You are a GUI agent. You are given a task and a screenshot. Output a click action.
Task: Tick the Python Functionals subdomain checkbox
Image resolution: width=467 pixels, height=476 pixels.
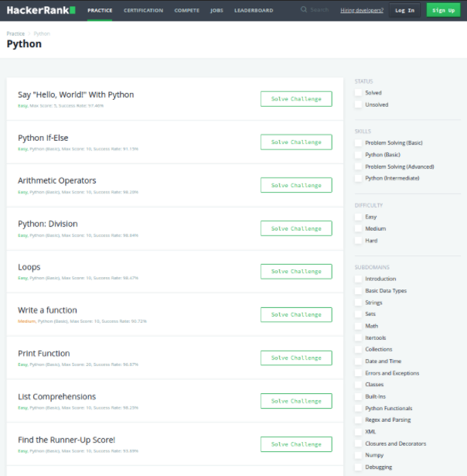(359, 408)
